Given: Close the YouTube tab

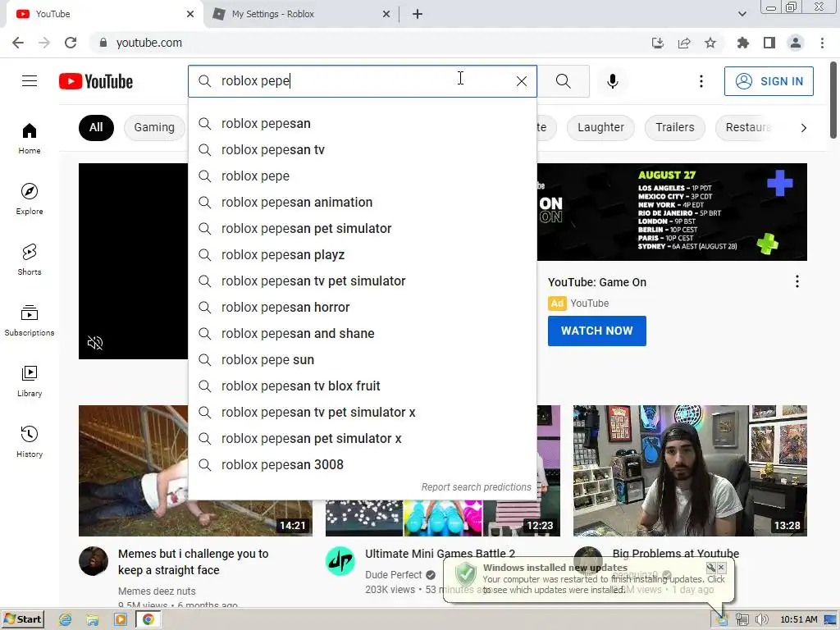Looking at the screenshot, I should (x=189, y=14).
